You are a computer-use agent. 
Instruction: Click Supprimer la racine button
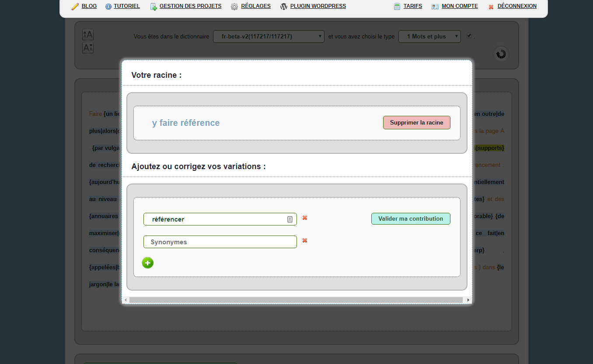pos(417,123)
